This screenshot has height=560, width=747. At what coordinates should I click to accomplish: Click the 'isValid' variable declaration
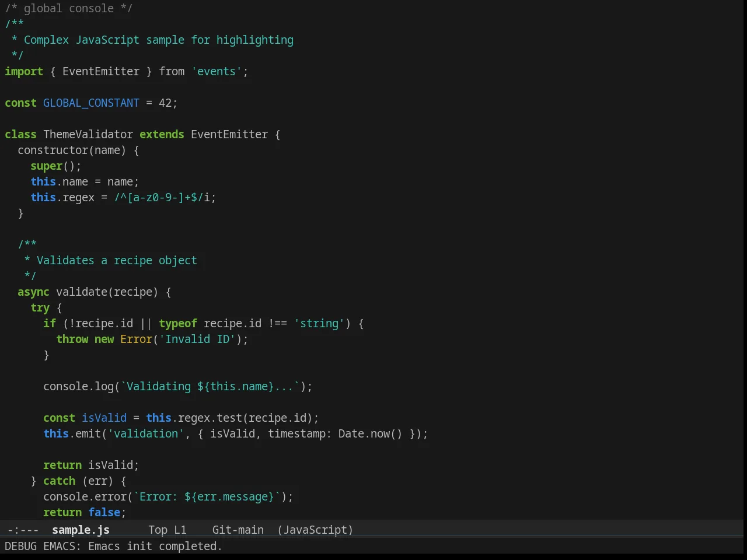pyautogui.click(x=104, y=418)
